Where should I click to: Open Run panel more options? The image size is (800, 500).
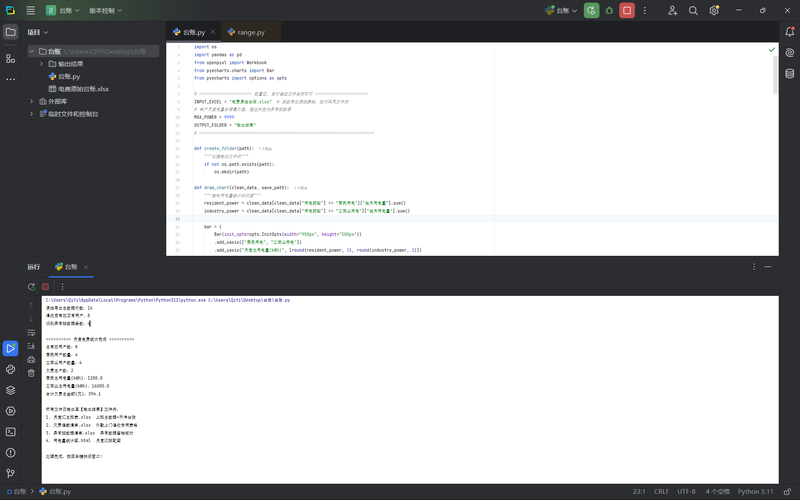click(x=62, y=287)
